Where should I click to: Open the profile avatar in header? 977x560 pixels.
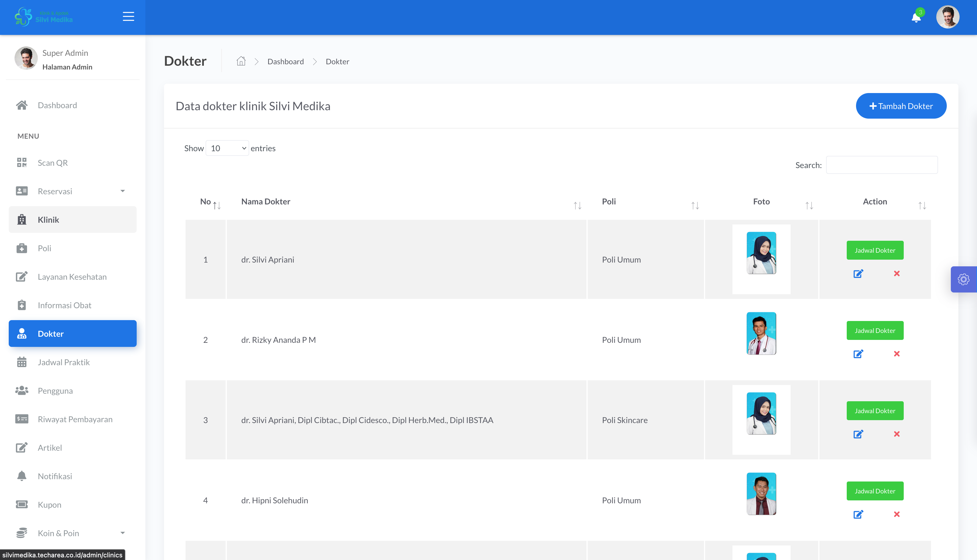[947, 17]
